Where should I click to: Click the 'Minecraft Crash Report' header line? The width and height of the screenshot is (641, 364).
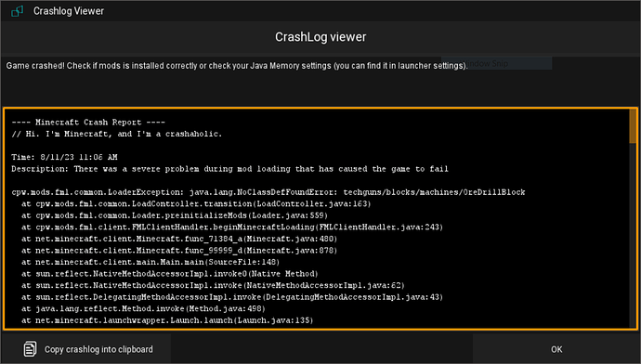88,123
